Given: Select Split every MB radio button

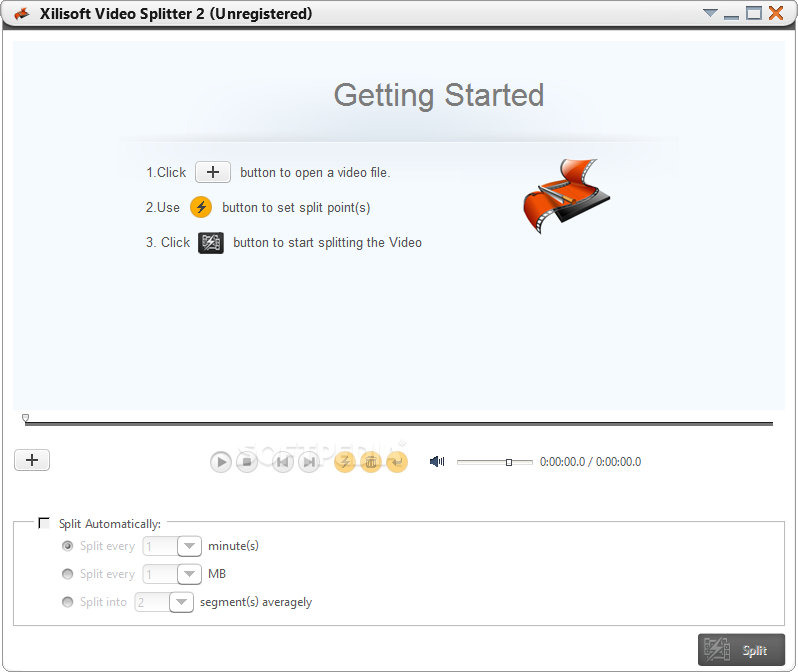Looking at the screenshot, I should pos(67,574).
